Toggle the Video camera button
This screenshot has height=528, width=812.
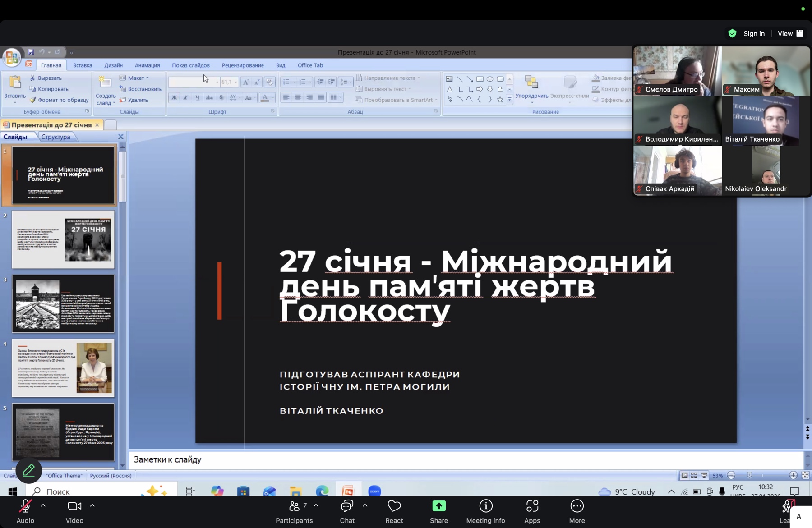tap(74, 507)
